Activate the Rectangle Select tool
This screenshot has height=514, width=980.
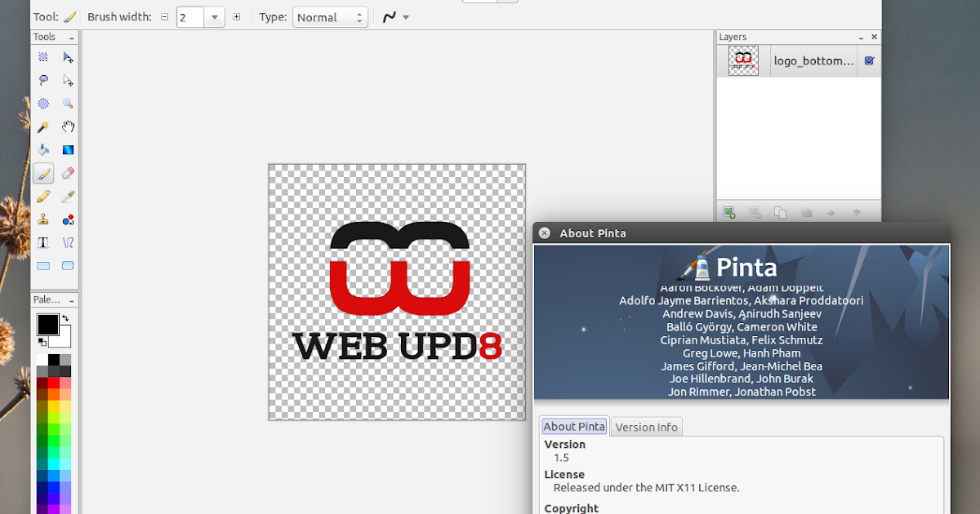click(42, 57)
